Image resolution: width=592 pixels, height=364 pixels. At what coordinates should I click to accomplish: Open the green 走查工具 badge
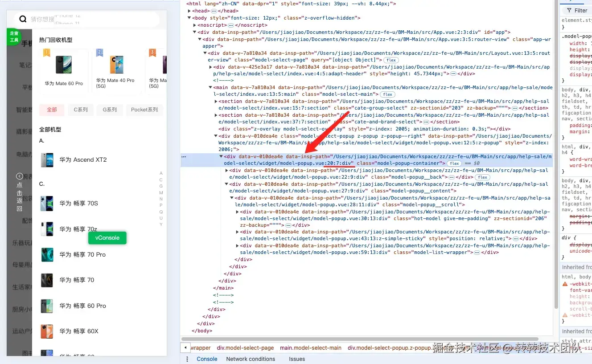pos(14,37)
